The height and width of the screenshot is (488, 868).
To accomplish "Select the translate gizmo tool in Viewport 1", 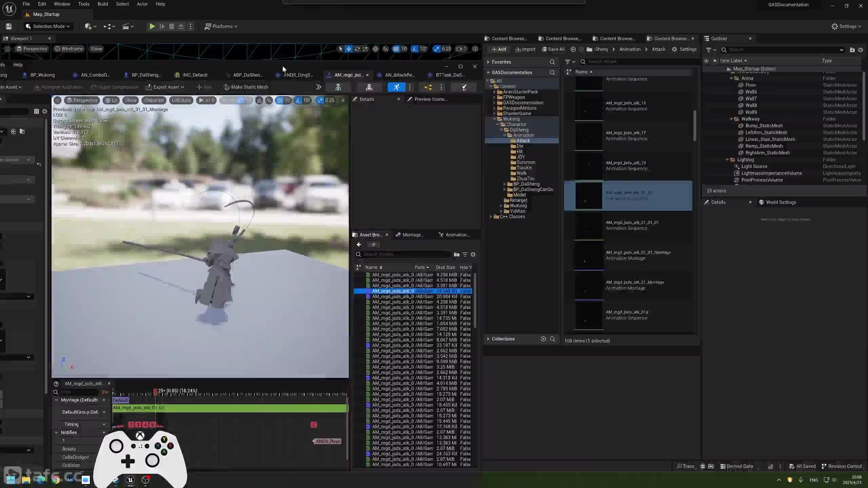I will click(x=349, y=49).
